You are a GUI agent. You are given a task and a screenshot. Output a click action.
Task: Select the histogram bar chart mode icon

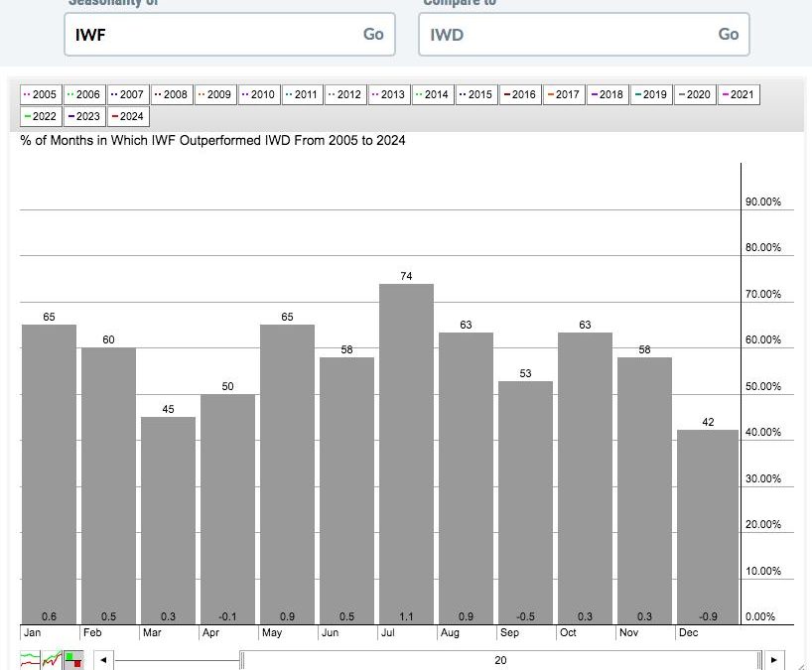pyautogui.click(x=73, y=660)
